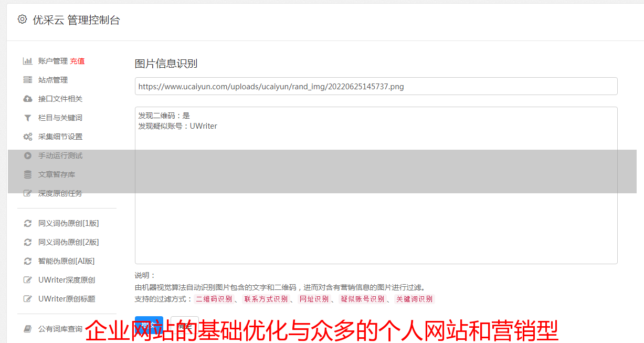Screen dimensions: 644x343
Task: Click the refresh icon beside 智能伪原创[AI版]
Action: coord(28,261)
